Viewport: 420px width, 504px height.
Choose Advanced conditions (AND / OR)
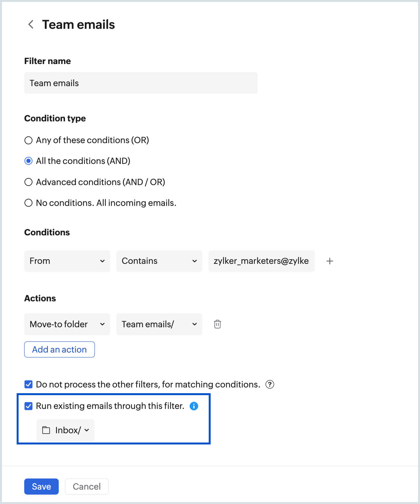pos(28,182)
